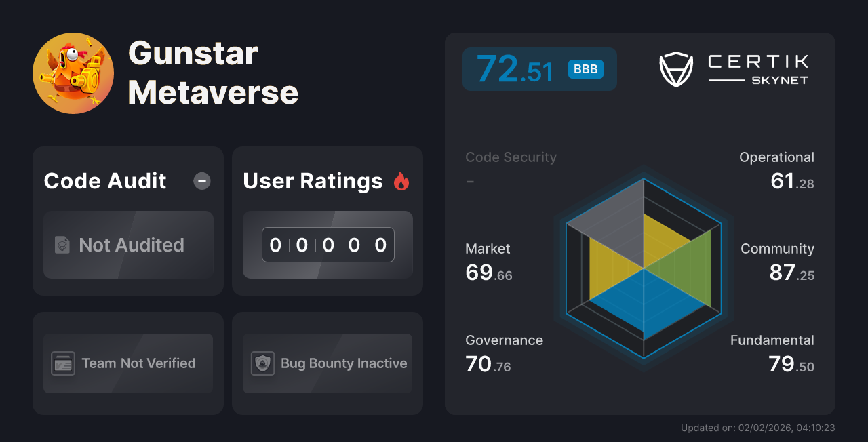Click the Gunstar Metaverse chicken logo
Screen dimensions: 868x442
click(x=73, y=73)
